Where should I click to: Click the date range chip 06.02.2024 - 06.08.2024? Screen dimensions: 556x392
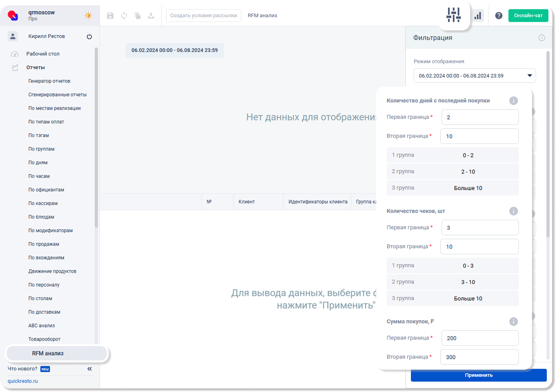pyautogui.click(x=175, y=50)
